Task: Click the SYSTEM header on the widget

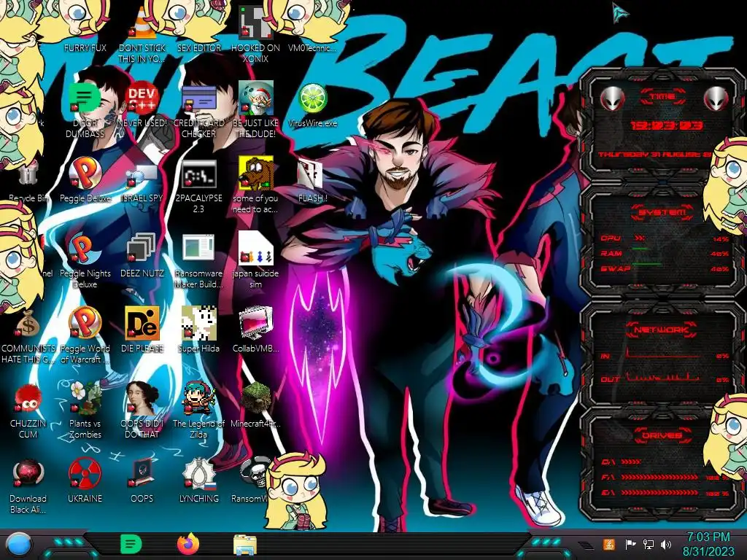Action: click(x=662, y=212)
